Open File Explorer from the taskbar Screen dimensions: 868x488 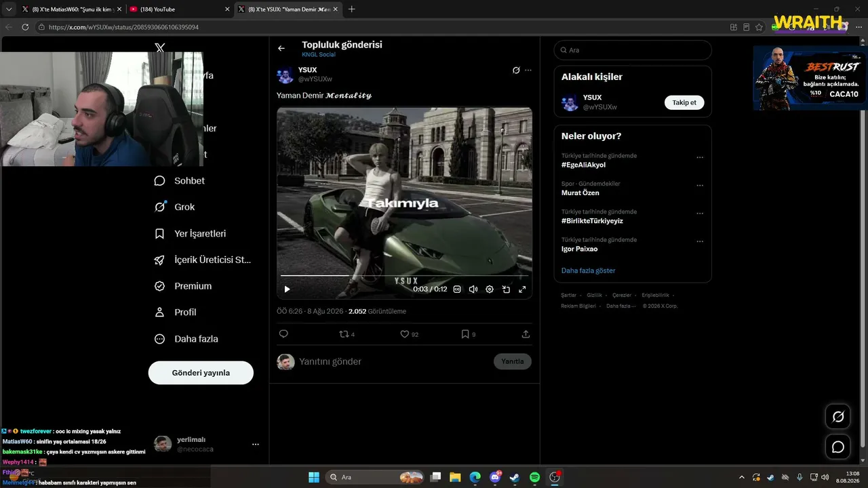click(x=455, y=477)
